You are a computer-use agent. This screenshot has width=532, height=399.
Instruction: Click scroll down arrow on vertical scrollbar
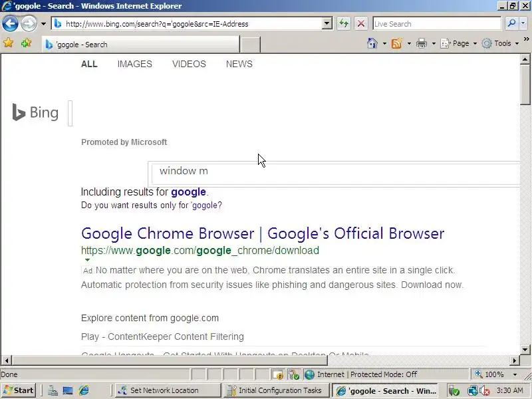[x=525, y=350]
